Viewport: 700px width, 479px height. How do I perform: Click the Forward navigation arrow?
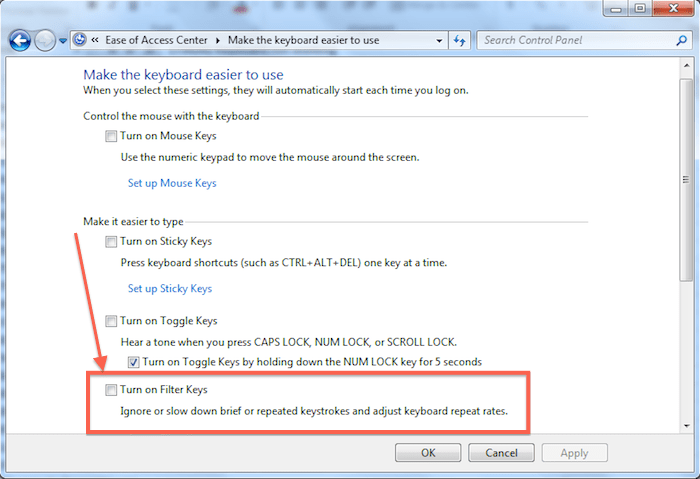pyautogui.click(x=45, y=41)
